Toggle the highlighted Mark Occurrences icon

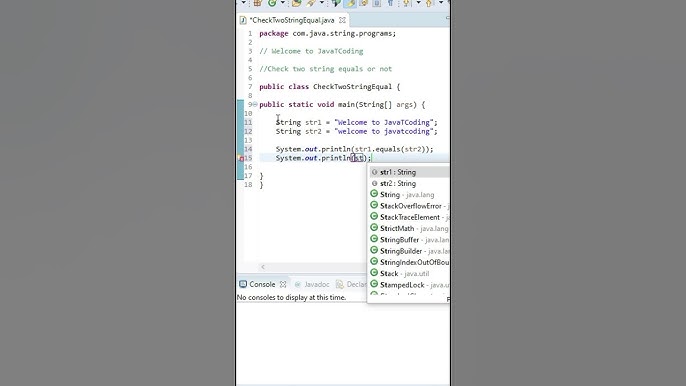(350, 3)
